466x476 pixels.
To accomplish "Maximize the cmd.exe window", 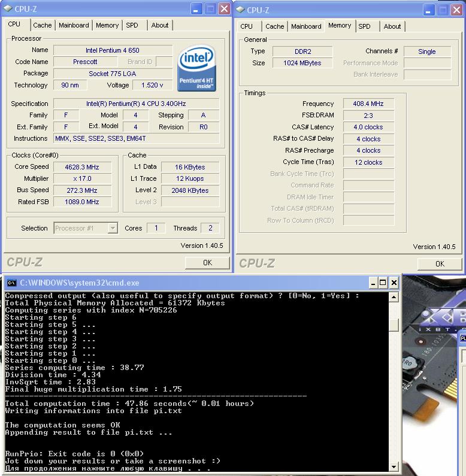I will click(383, 283).
